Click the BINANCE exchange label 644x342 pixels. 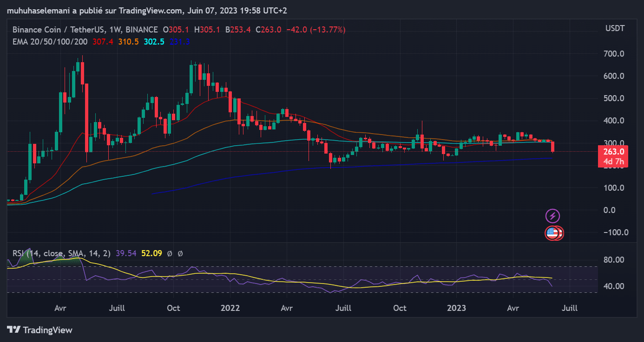click(x=143, y=30)
